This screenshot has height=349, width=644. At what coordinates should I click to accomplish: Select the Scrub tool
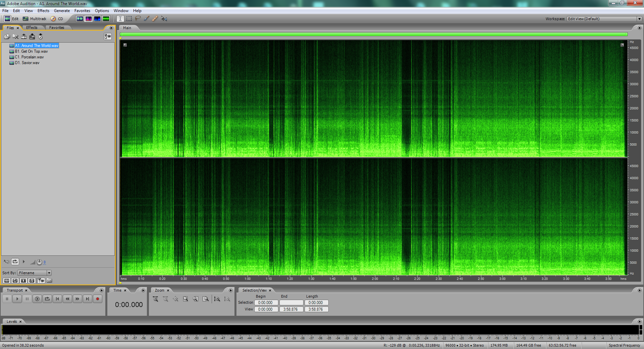(164, 19)
